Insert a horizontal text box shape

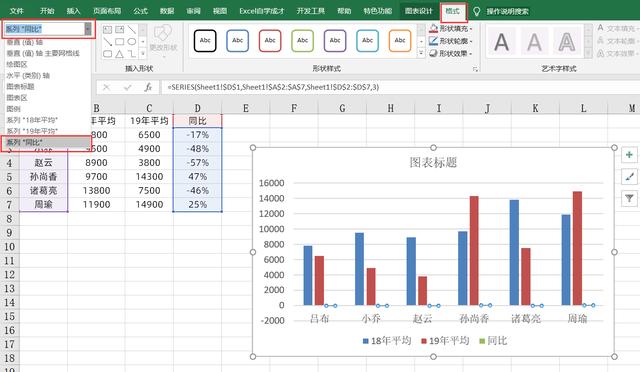(107, 29)
